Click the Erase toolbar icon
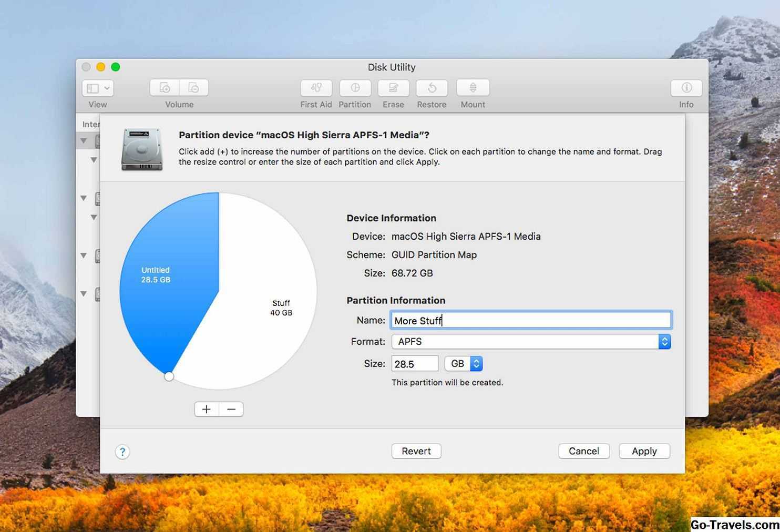This screenshot has width=780, height=532. pyautogui.click(x=393, y=88)
